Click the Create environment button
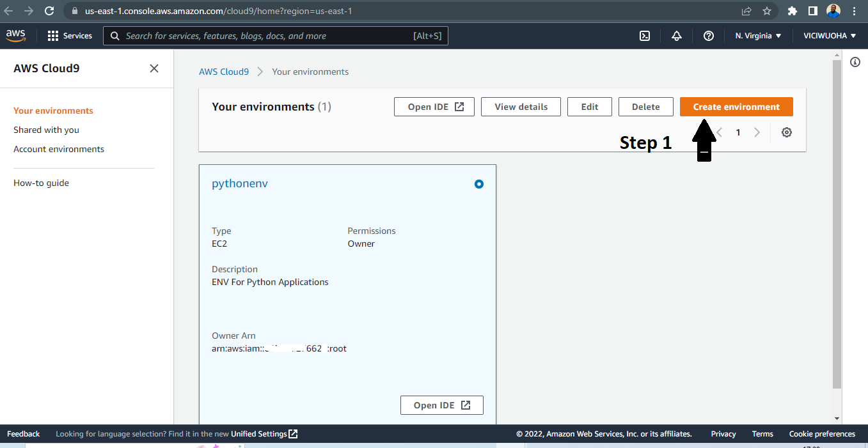 736,107
